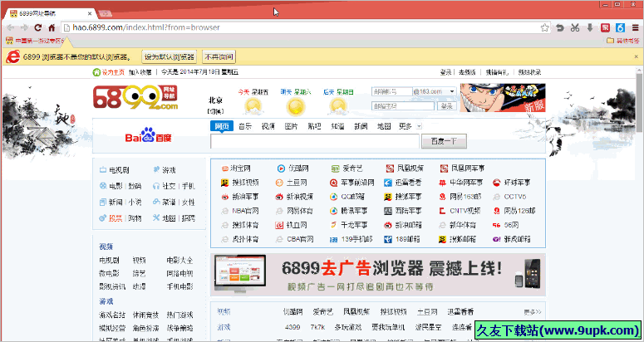Screen dimensions: 644x342
Task: Reload the page with the refresh icon
Action: tap(37, 28)
